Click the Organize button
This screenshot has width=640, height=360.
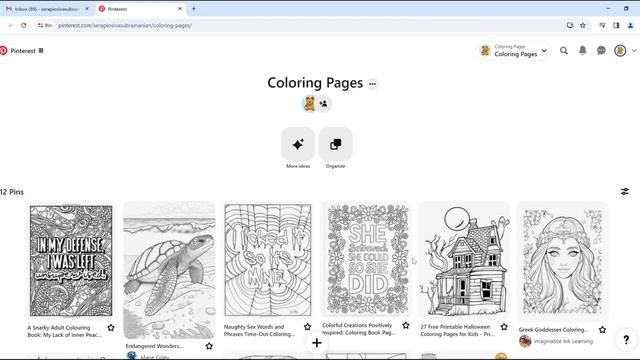click(x=336, y=144)
